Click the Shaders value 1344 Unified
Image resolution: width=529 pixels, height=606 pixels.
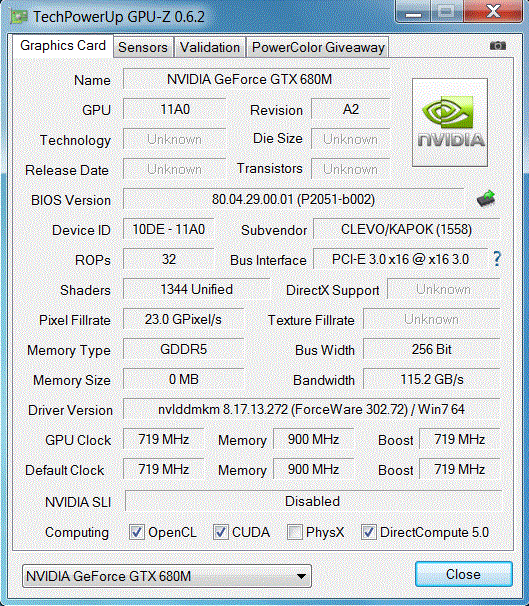pyautogui.click(x=196, y=289)
